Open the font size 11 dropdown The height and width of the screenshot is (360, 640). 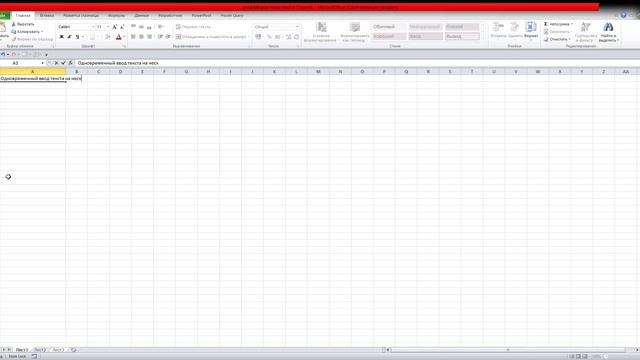coord(108,27)
